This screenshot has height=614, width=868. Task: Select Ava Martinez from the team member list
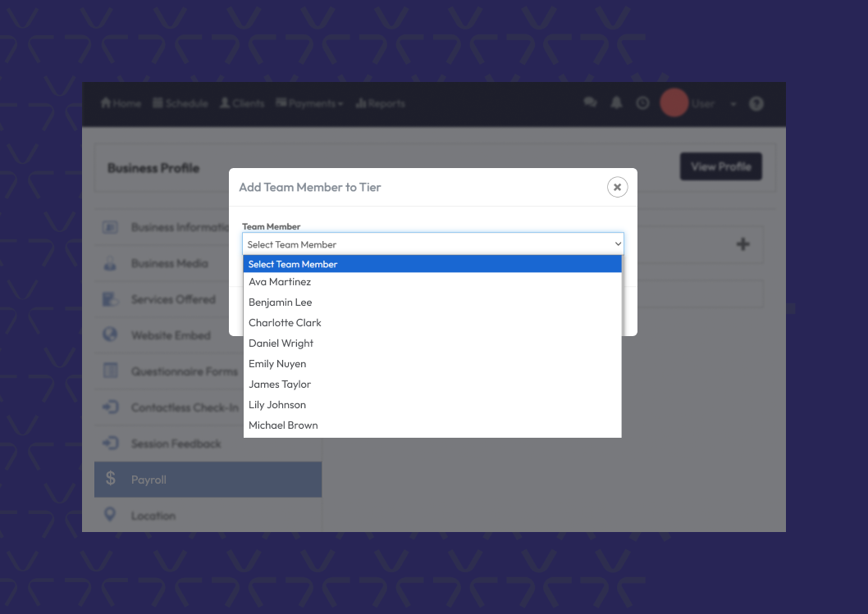tap(280, 282)
